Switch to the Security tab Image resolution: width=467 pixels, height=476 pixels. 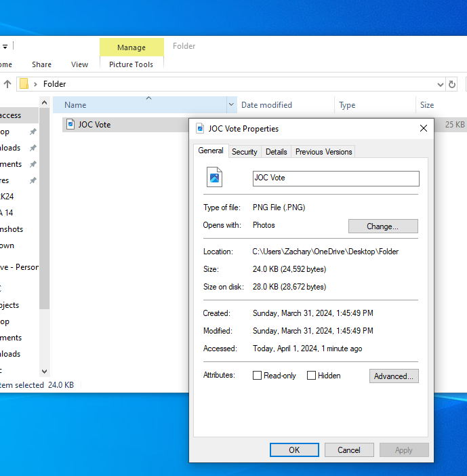(244, 152)
